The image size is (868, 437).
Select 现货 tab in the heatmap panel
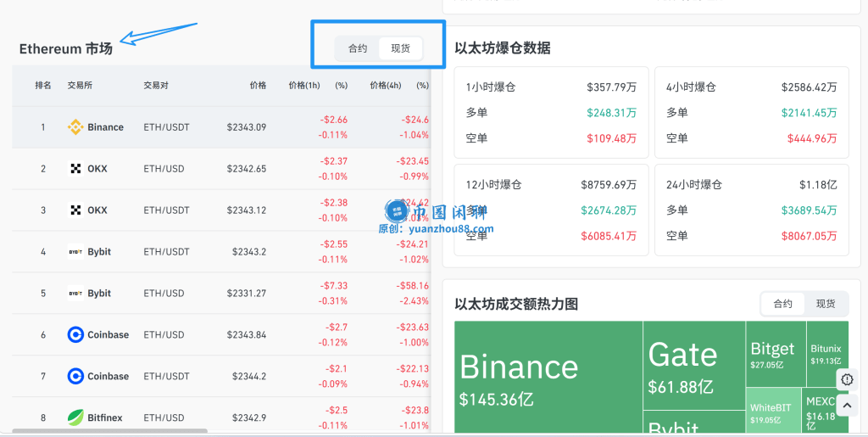point(826,304)
